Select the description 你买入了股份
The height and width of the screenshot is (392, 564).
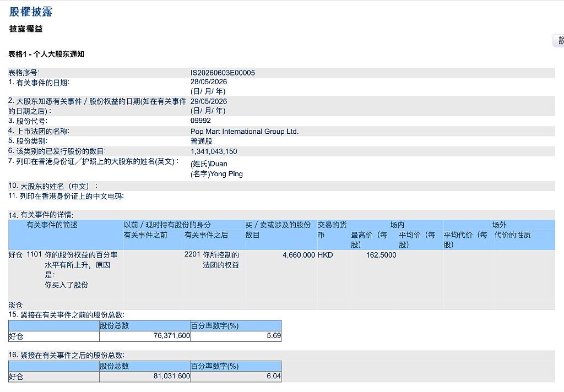pos(67,285)
